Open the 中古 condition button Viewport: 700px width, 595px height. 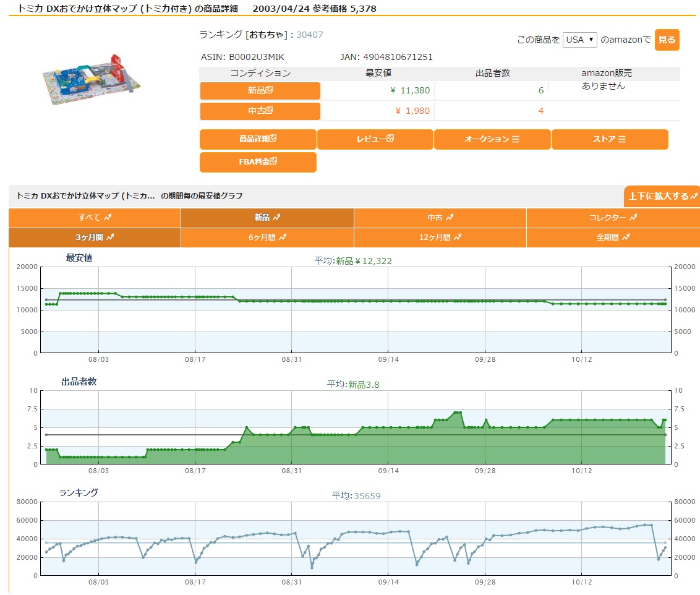[x=260, y=111]
